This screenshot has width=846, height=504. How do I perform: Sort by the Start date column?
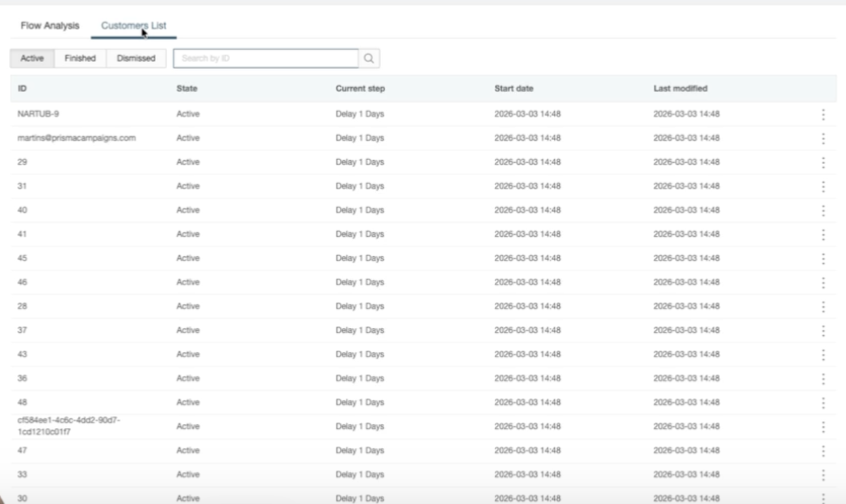[514, 89]
